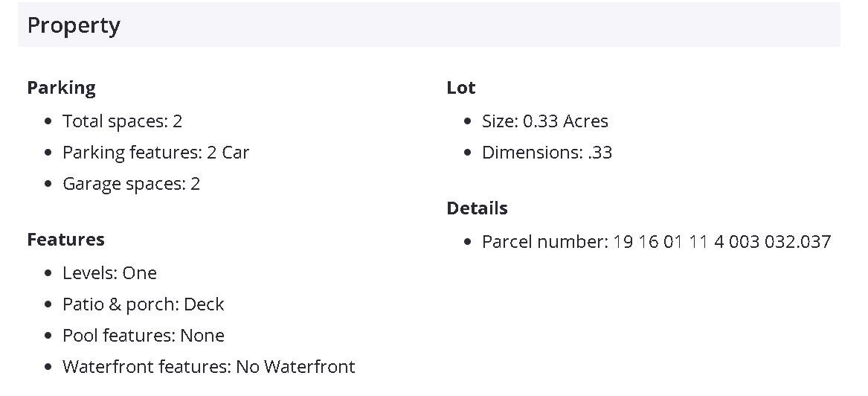Image resolution: width=868 pixels, height=396 pixels.
Task: Click the Lot heading
Action: point(461,88)
